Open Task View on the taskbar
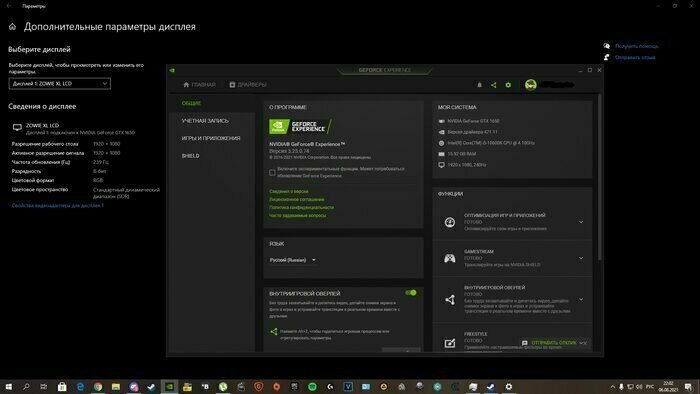 pyautogui.click(x=44, y=386)
